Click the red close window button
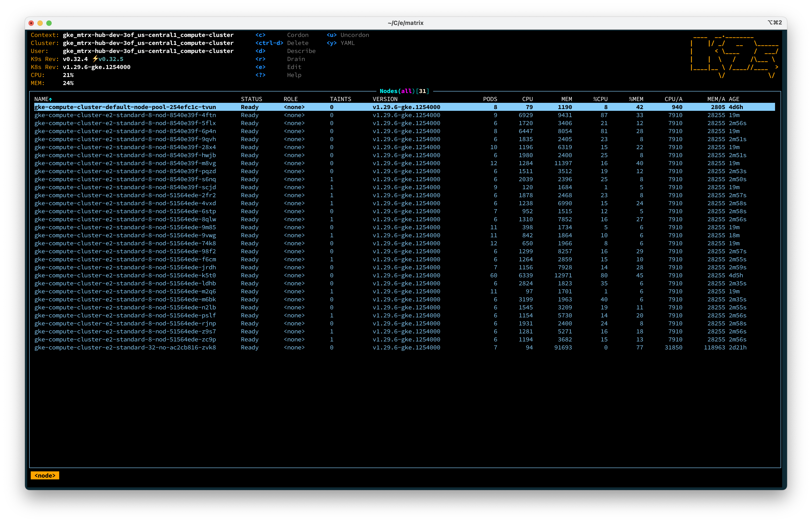This screenshot has width=812, height=523. [31, 23]
